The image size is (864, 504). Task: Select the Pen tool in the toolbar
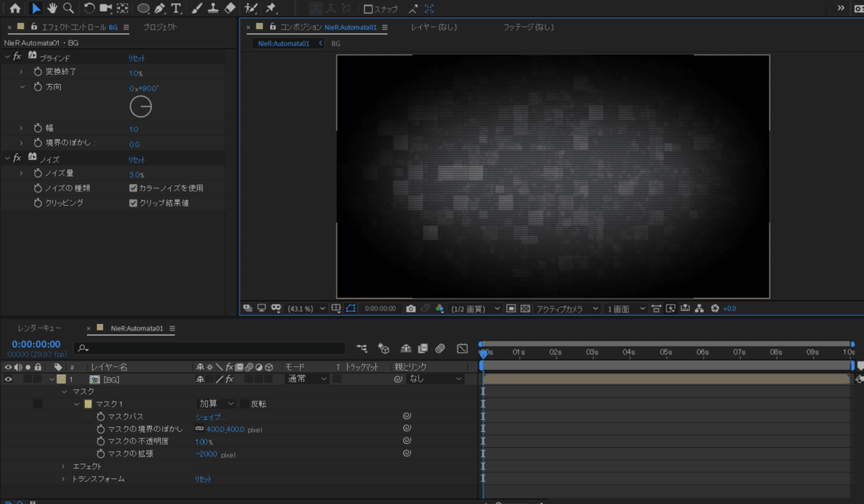pyautogui.click(x=160, y=9)
